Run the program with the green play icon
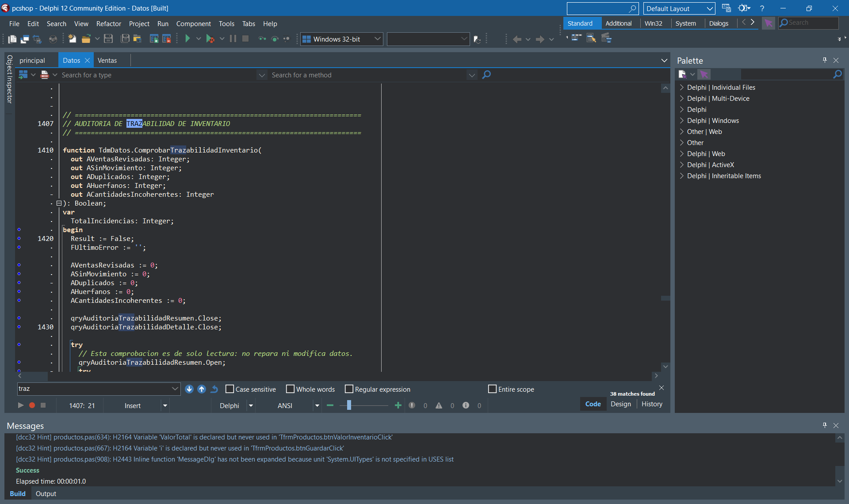The width and height of the screenshot is (849, 504). [x=187, y=39]
